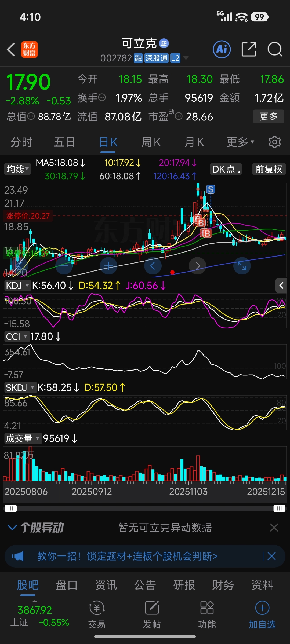290x644 pixels.
Task: Tap the blue verified badge beside 可立克
Action: click(x=164, y=43)
